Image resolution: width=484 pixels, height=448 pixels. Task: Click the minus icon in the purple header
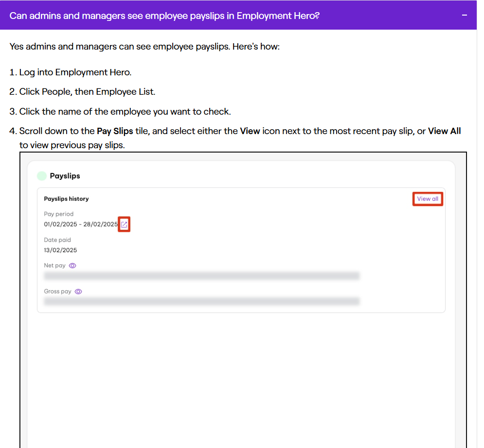(464, 15)
